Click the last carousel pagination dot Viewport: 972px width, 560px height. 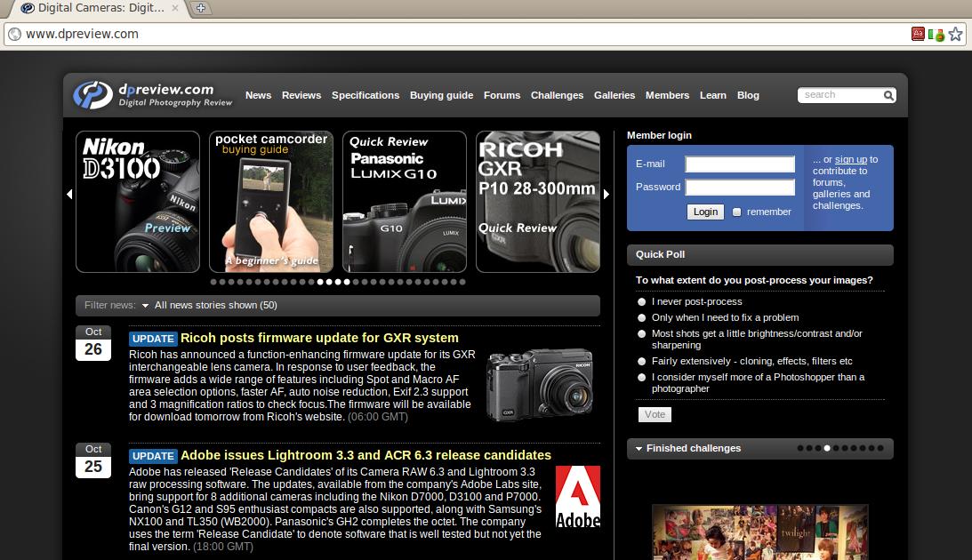(x=462, y=282)
